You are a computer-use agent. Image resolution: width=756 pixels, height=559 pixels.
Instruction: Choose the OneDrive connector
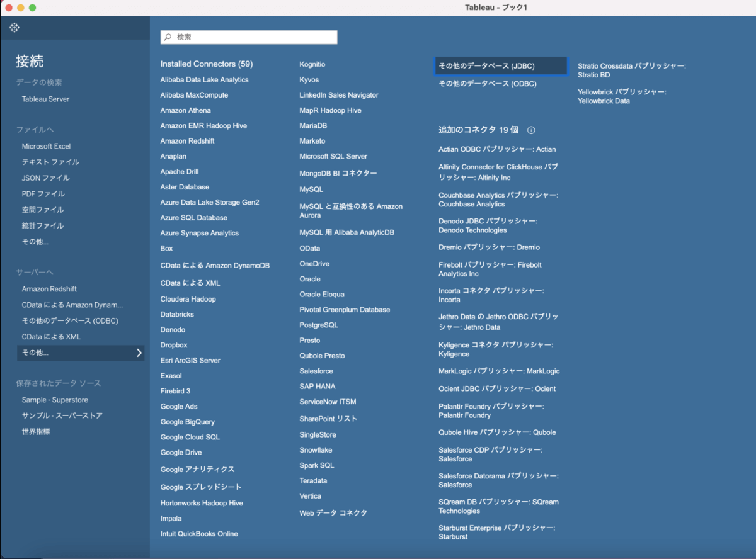[314, 264]
